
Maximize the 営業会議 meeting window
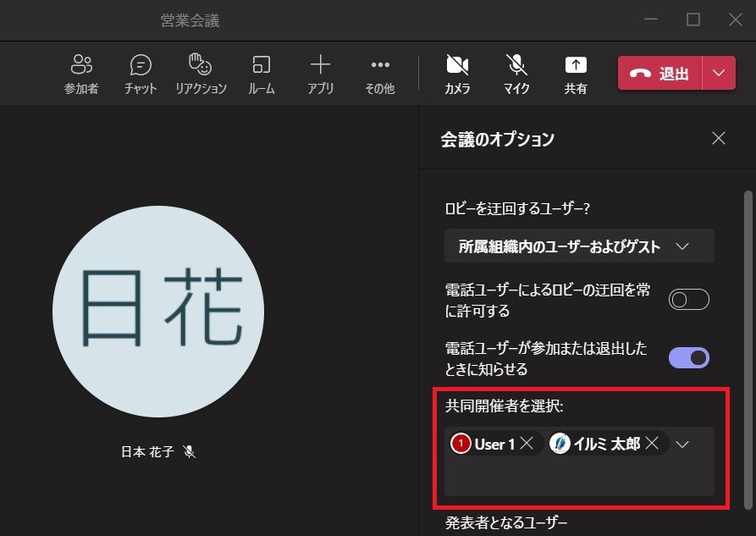693,19
